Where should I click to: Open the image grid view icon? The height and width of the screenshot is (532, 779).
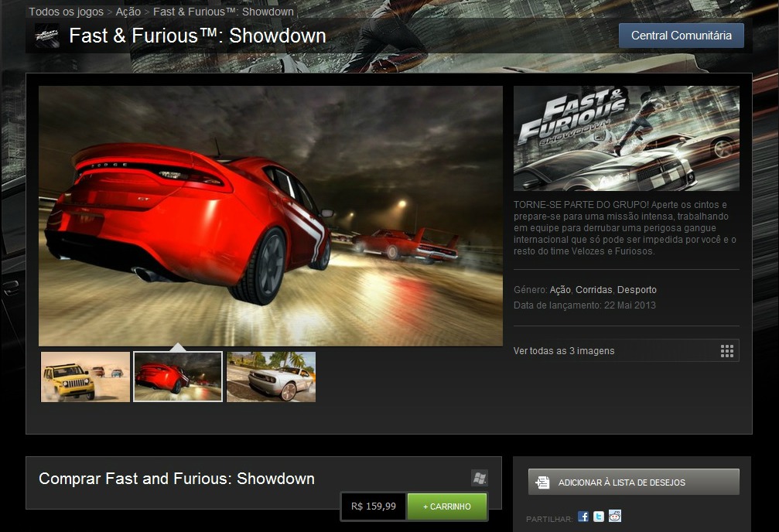727,350
